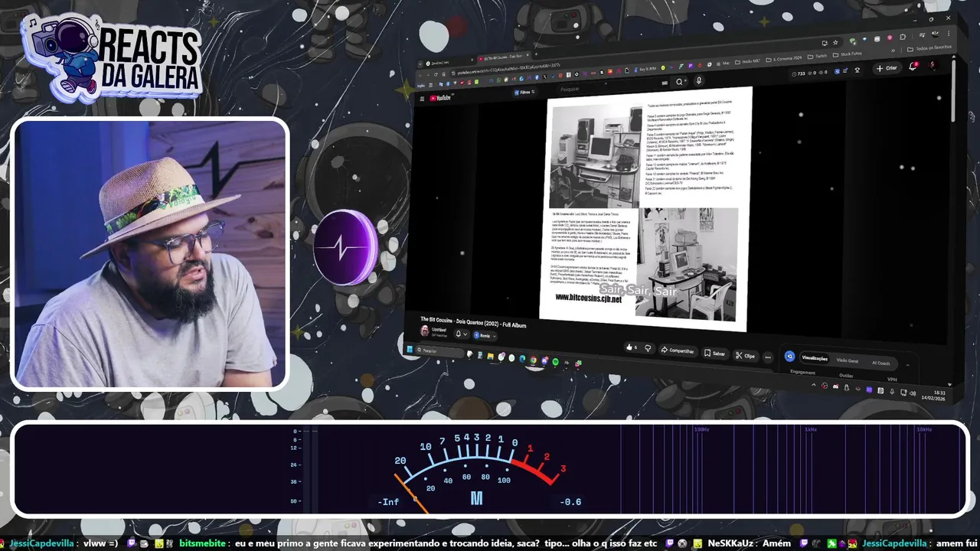
Task: Open Chrome media control icon
Action: click(922, 35)
